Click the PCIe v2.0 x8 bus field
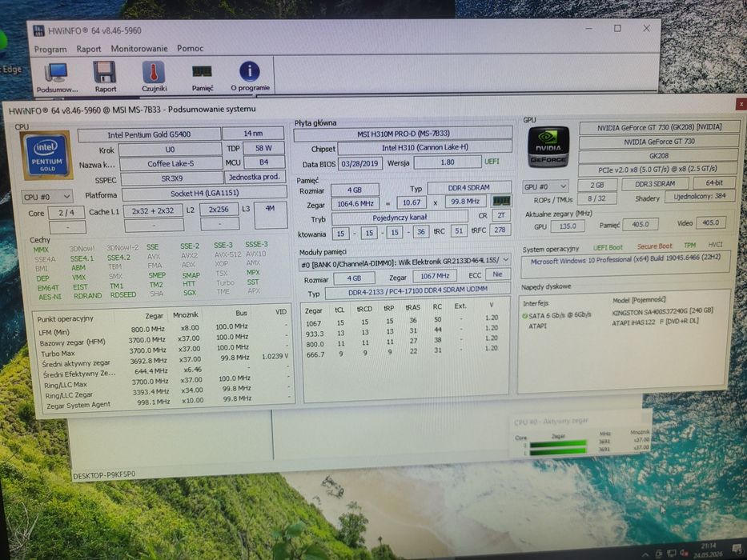The height and width of the screenshot is (560, 747). click(658, 169)
